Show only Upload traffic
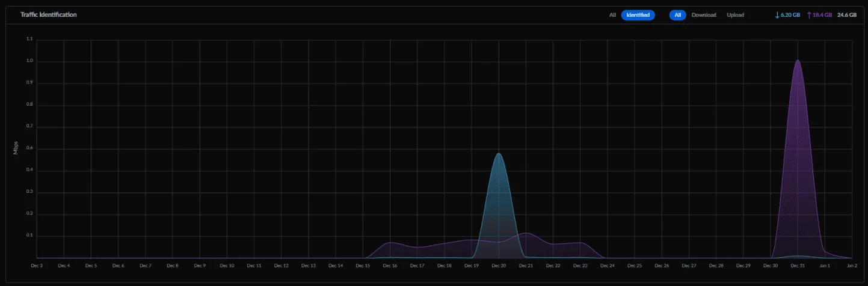 pyautogui.click(x=735, y=15)
